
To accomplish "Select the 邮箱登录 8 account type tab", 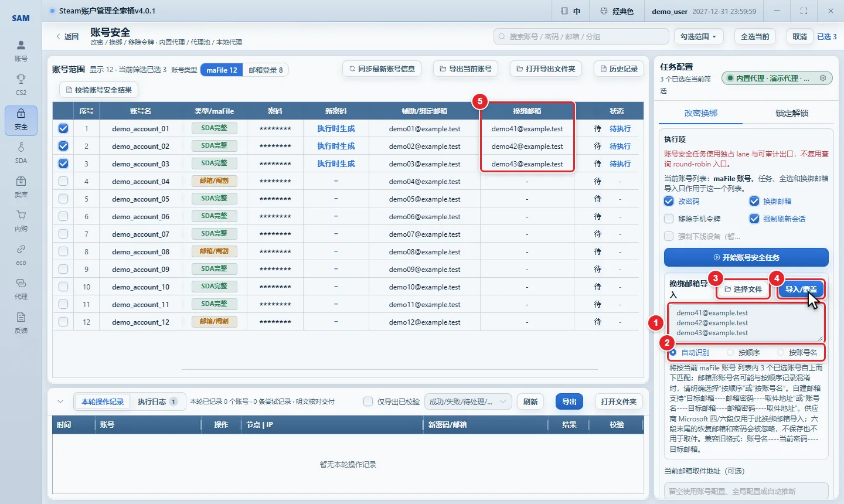I will pos(266,70).
